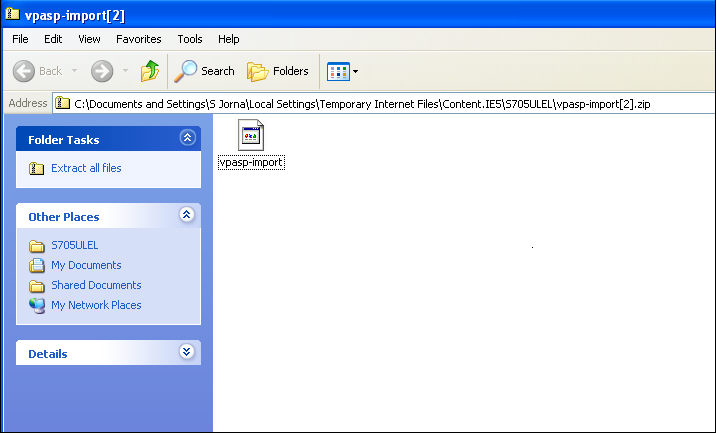Open the Tools menu
Image resolution: width=716 pixels, height=433 pixels.
[x=190, y=39]
